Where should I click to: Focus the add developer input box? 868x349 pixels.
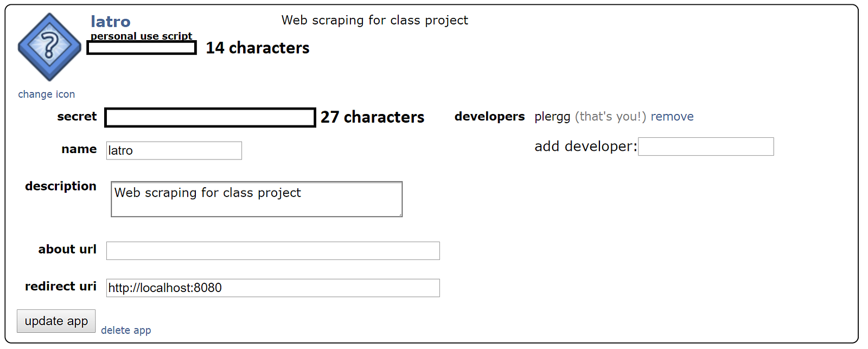point(706,147)
